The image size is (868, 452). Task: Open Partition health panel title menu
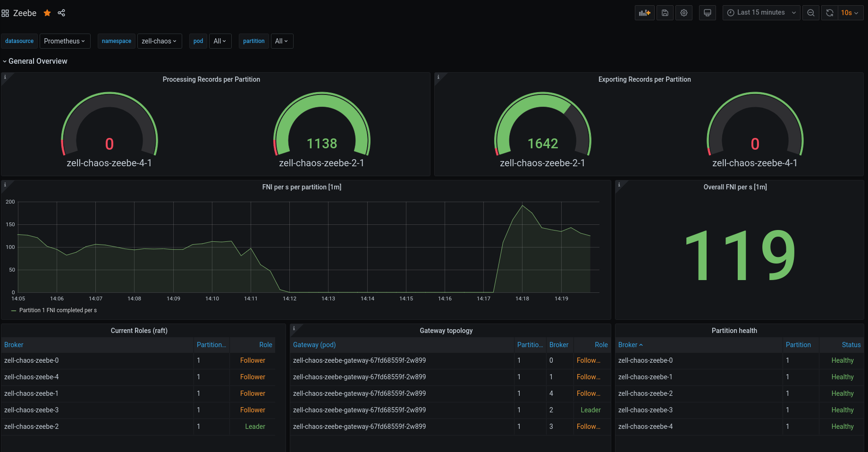point(734,331)
